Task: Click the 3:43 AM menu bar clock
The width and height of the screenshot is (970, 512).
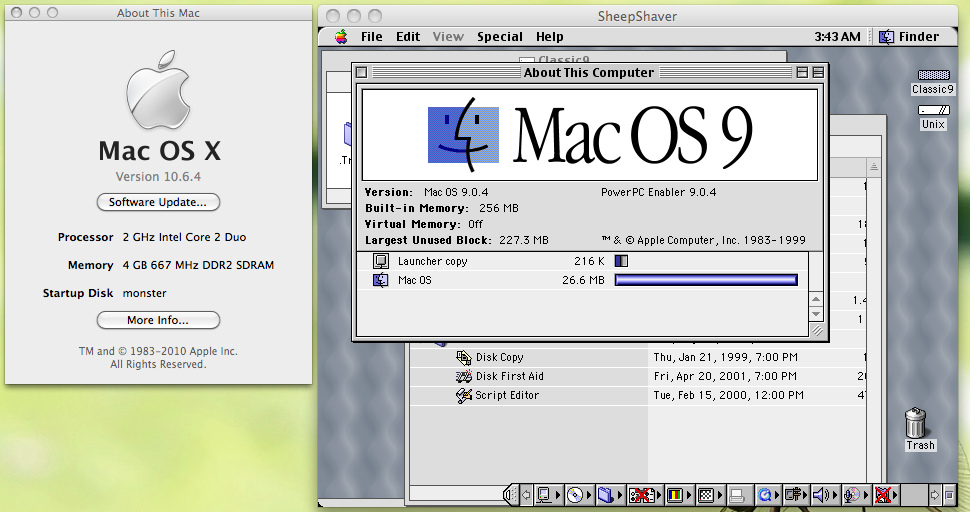Action: pos(837,37)
